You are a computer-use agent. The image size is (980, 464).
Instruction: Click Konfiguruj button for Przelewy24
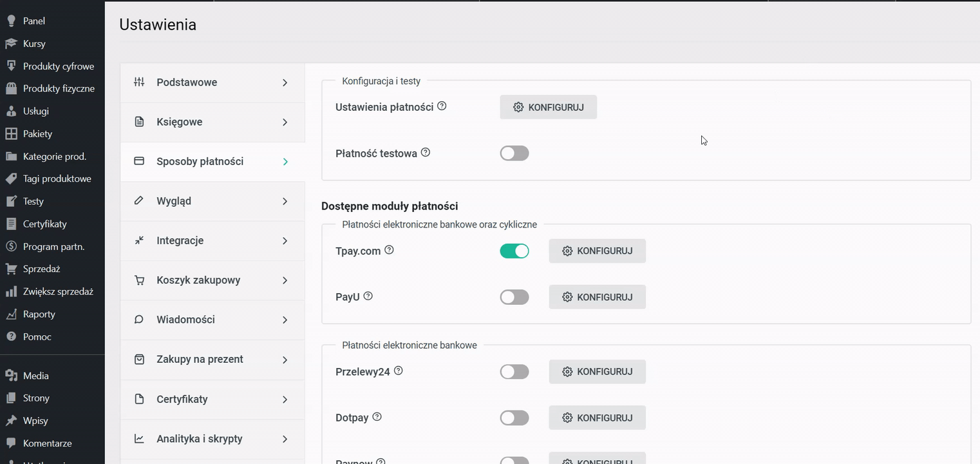[x=598, y=372]
